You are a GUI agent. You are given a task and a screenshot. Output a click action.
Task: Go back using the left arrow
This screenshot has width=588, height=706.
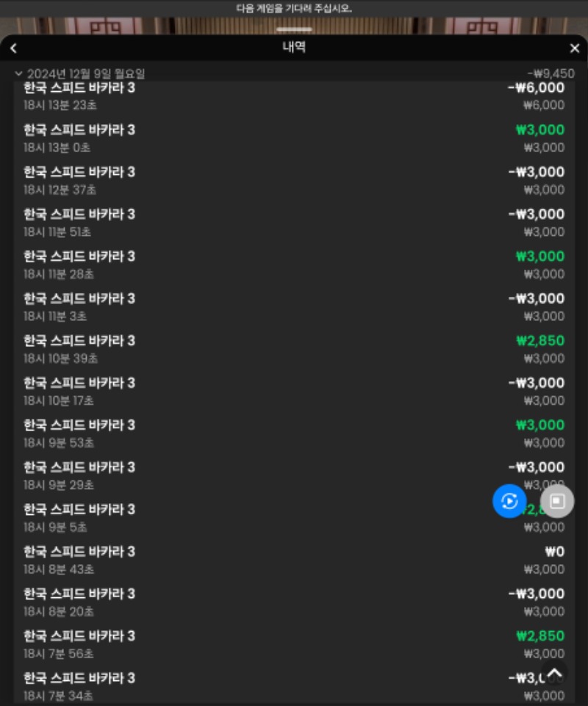tap(13, 48)
